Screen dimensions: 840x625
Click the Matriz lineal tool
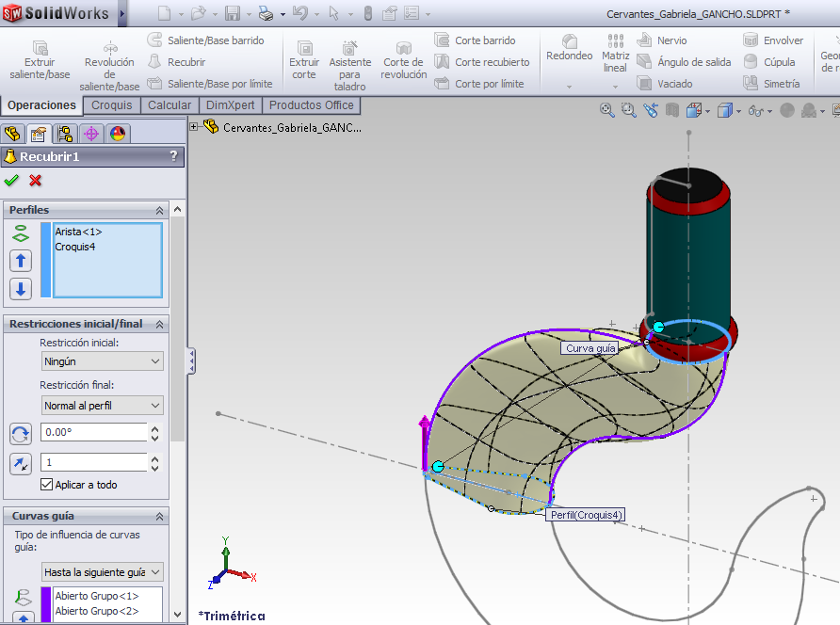click(615, 55)
